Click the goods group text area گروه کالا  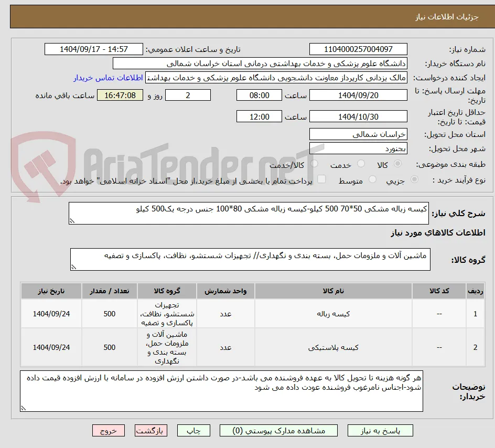point(250,260)
